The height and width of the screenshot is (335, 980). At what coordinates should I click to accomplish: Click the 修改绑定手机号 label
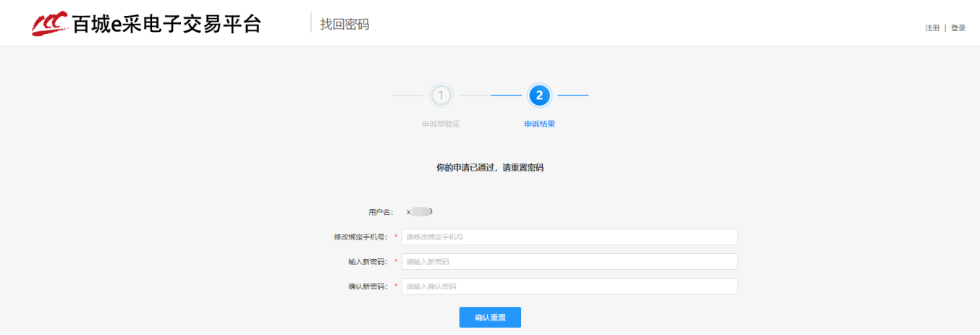(360, 237)
